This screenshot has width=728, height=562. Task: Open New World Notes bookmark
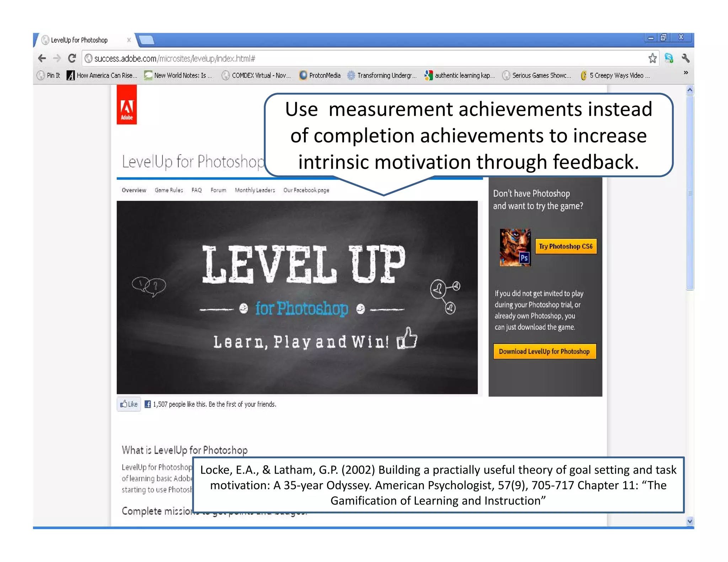point(178,75)
